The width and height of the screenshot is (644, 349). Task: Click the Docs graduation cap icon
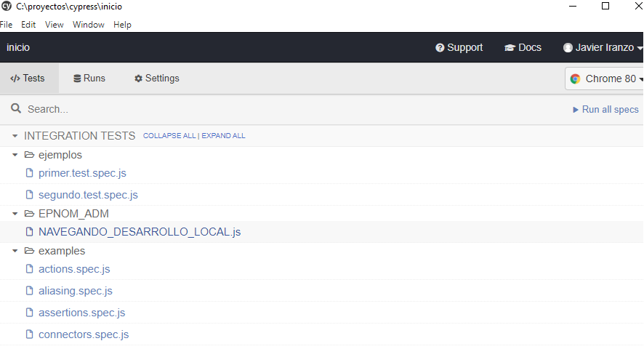coord(510,48)
